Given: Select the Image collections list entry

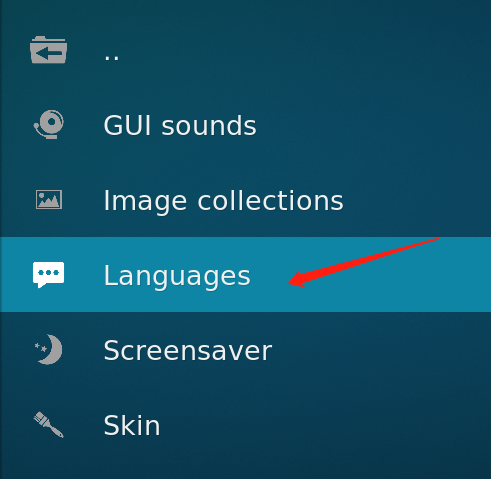Looking at the screenshot, I should pyautogui.click(x=245, y=200).
